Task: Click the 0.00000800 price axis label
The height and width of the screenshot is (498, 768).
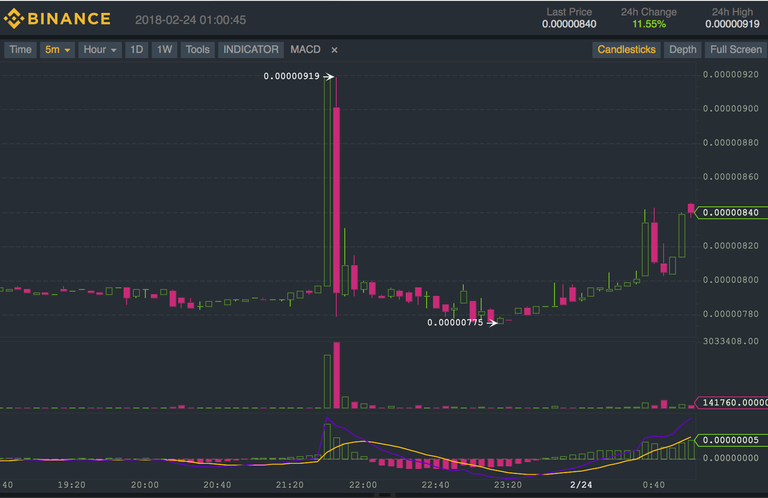Action: coord(731,280)
